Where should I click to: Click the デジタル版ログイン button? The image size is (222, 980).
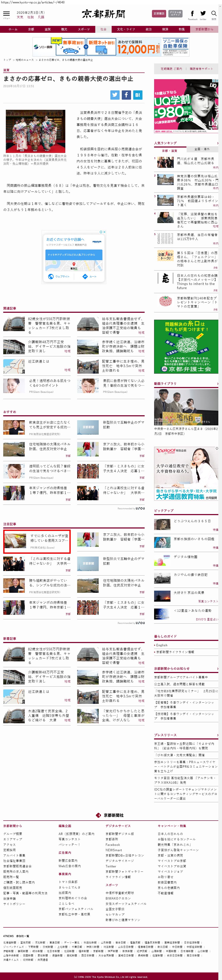(x=175, y=14)
